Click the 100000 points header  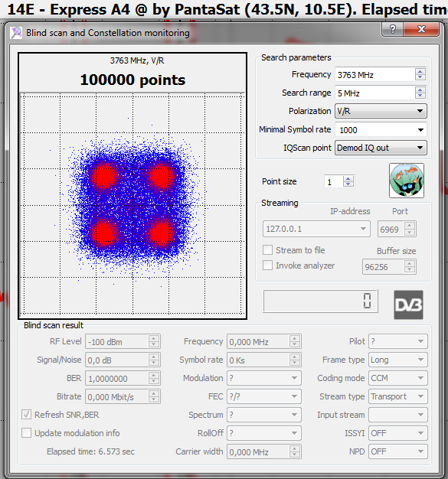132,80
